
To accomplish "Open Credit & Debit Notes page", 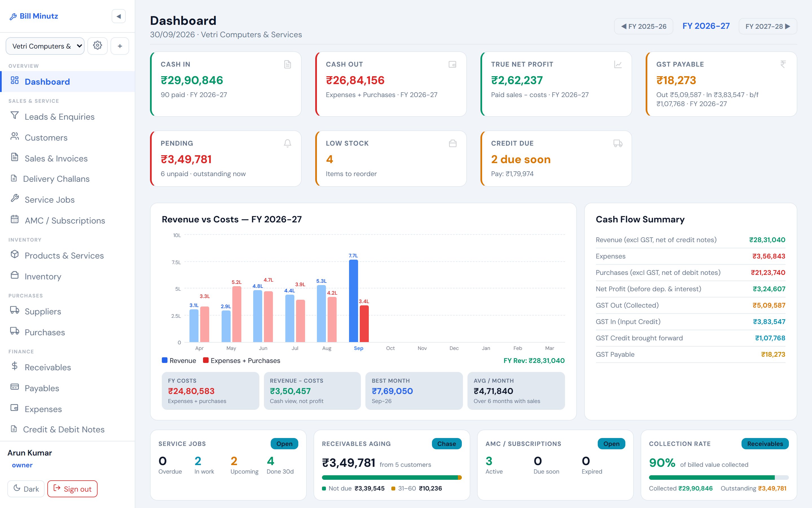I will pyautogui.click(x=67, y=429).
